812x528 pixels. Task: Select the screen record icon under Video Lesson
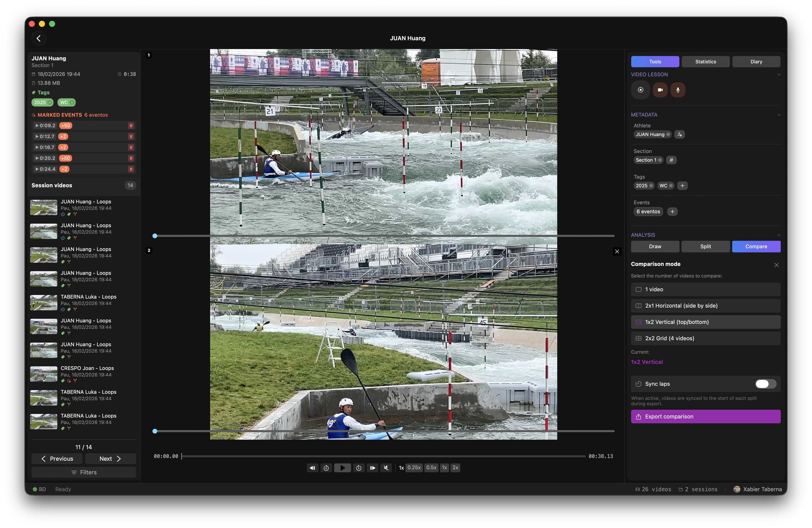point(640,90)
